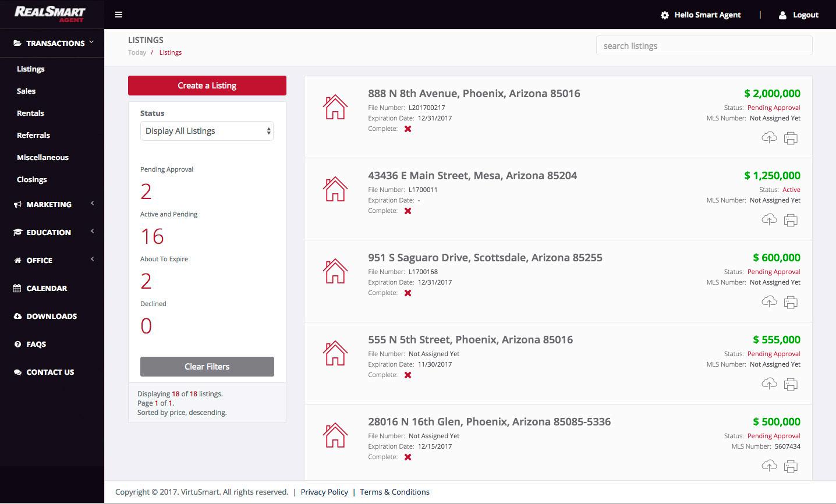Screen dimensions: 836x504
Task: Click the Logout link
Action: (x=806, y=15)
